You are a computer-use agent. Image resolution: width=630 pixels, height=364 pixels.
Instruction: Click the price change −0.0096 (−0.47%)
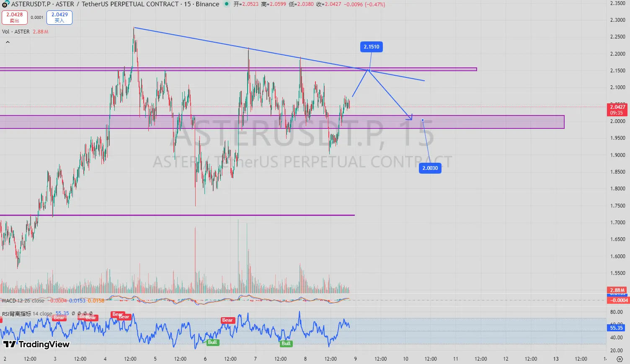364,4
